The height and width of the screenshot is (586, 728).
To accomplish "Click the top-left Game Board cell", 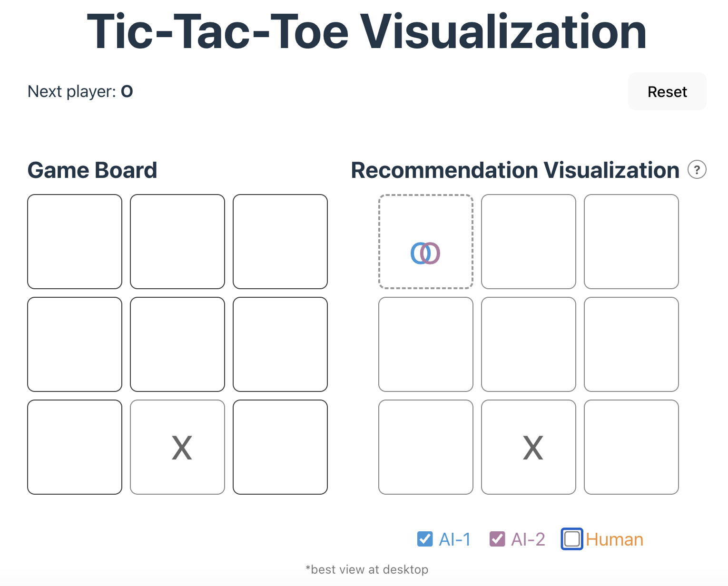I will coord(75,242).
